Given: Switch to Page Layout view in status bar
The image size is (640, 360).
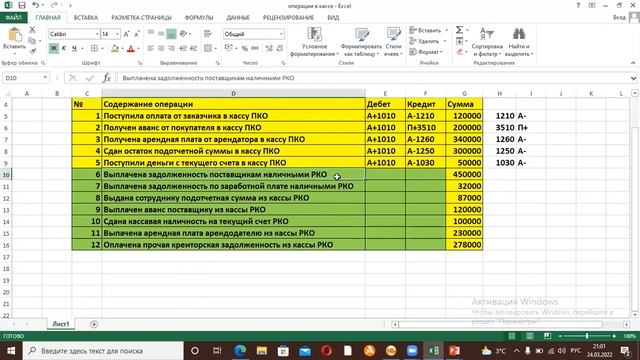Looking at the screenshot, I should 529,336.
